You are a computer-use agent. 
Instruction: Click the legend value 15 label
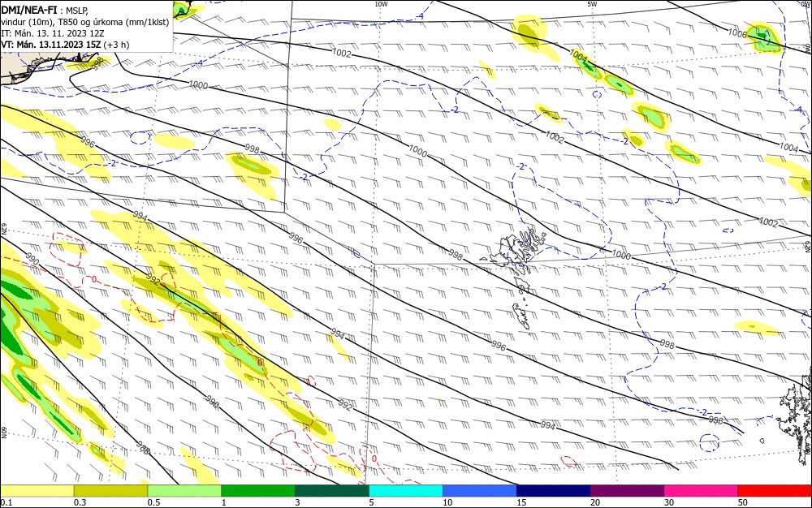pos(521,502)
